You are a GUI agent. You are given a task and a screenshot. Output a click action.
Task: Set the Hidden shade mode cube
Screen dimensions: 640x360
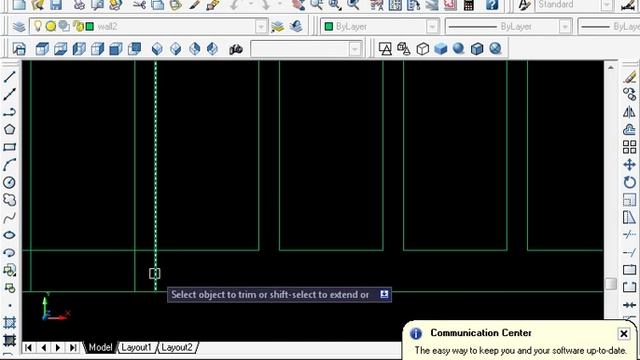[422, 49]
